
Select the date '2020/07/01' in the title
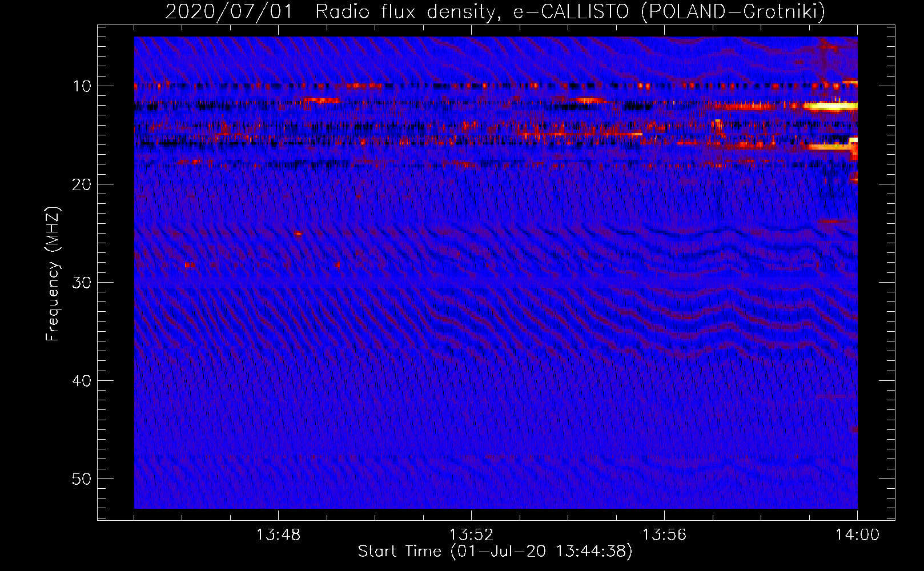coord(229,11)
